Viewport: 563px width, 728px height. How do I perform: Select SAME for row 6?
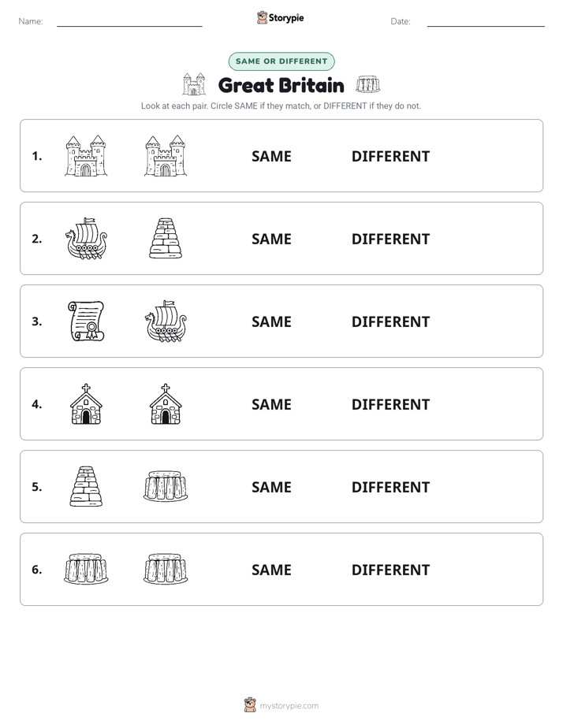(271, 570)
